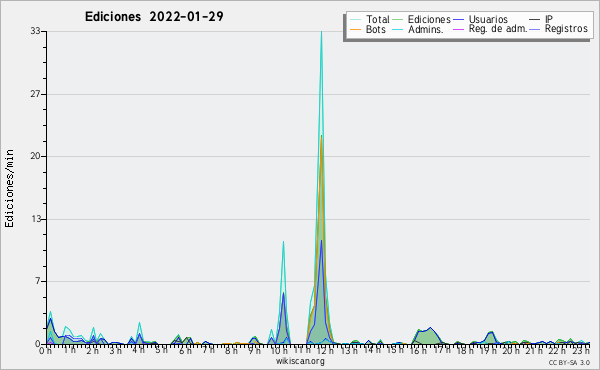Click the Ediciones/min y-axis title
This screenshot has width=600, height=370.
click(x=9, y=188)
